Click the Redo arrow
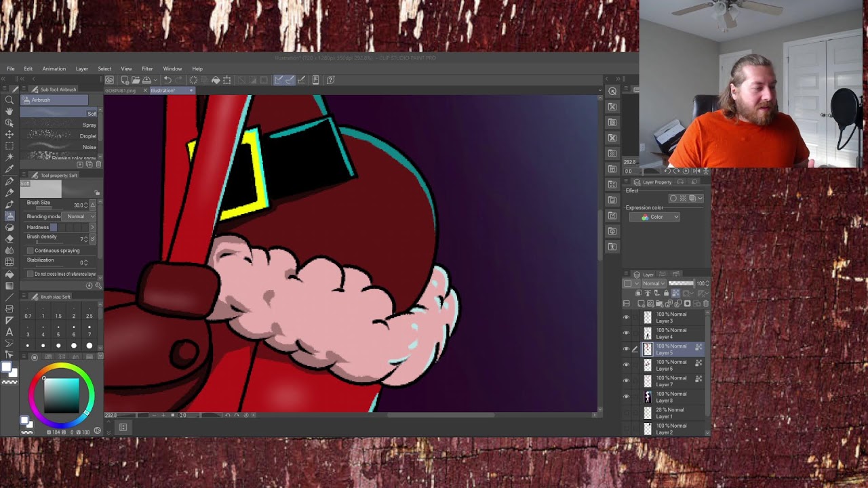This screenshot has width=868, height=488. click(x=178, y=80)
